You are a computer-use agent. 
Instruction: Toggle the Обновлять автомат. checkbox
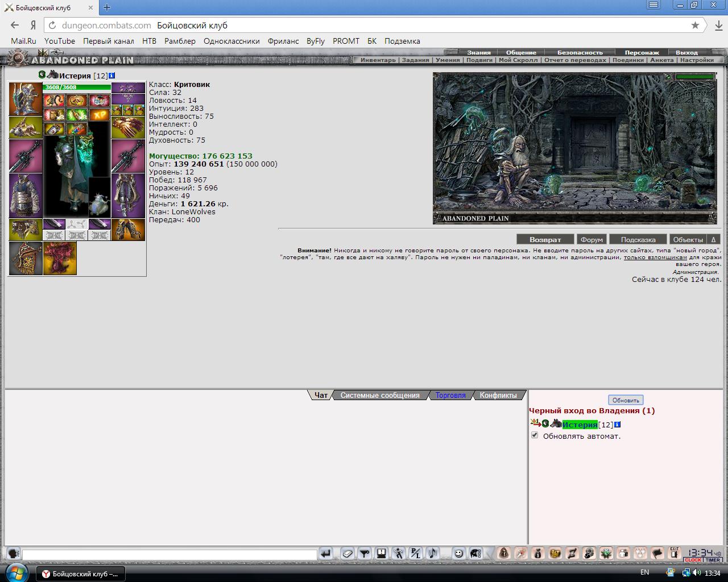tap(535, 435)
